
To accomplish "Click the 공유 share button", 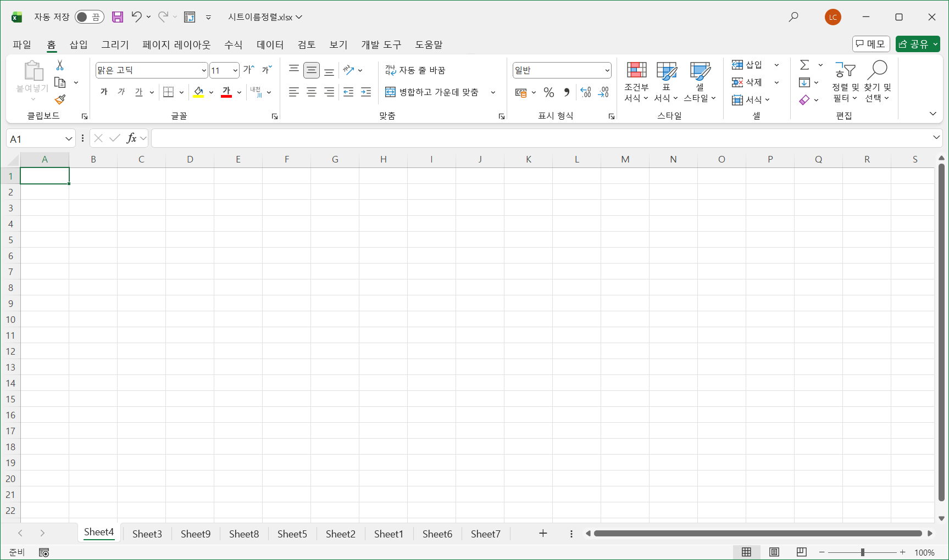I will click(918, 44).
